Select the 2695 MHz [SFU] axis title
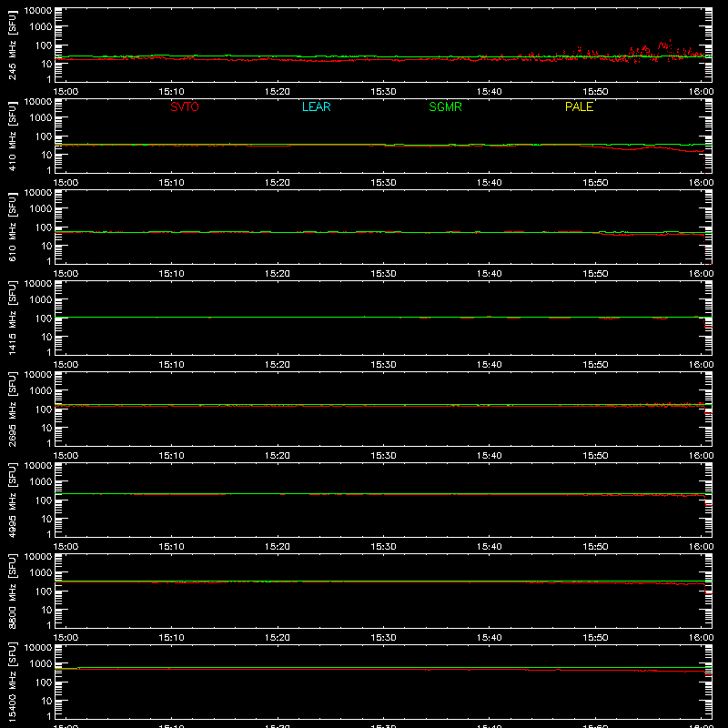 pyautogui.click(x=13, y=409)
